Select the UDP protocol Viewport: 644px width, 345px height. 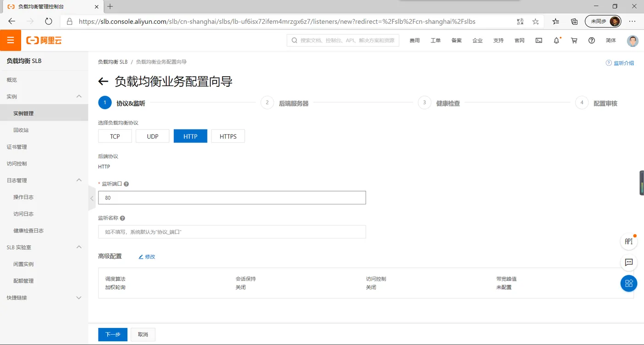153,136
